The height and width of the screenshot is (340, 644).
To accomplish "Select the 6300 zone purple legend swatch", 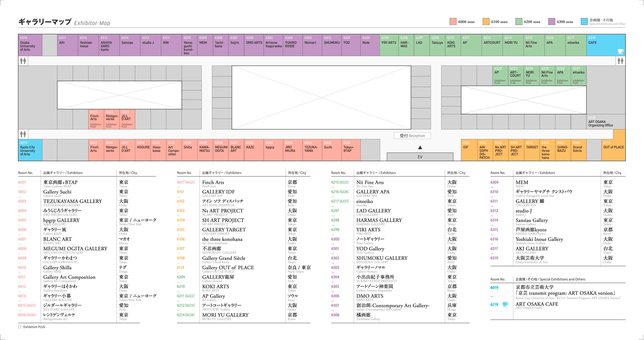I will (552, 22).
